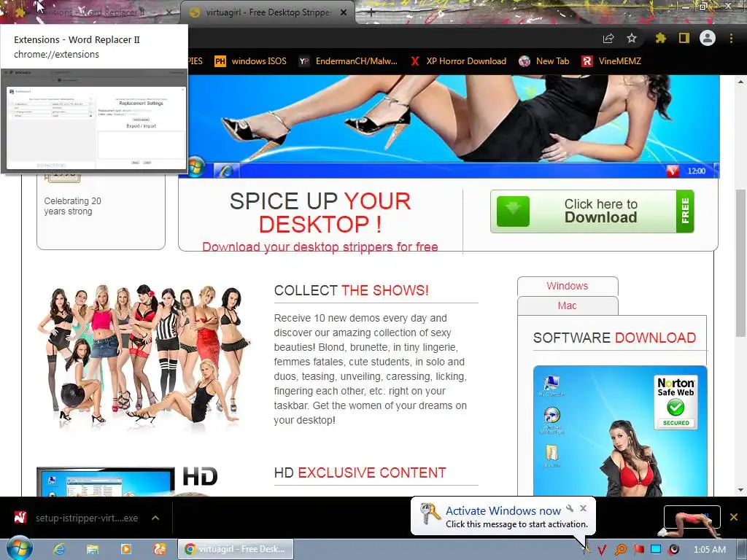Select the virtuagirl Free Desktop tab
Screen dimensions: 747x560
tap(267, 12)
